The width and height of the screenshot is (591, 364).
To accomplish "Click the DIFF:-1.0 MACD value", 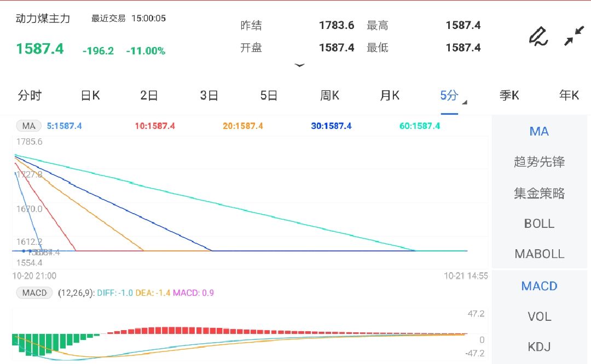I will click(x=114, y=293).
